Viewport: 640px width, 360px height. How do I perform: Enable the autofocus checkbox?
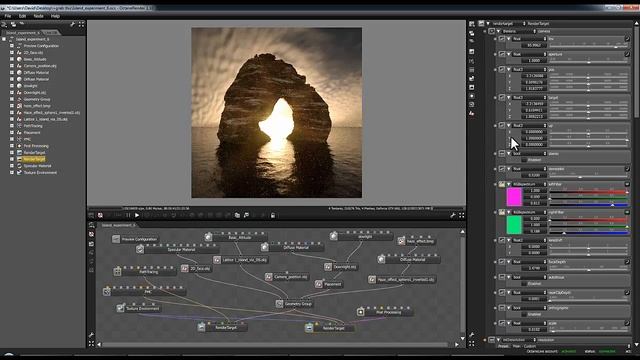(x=524, y=283)
